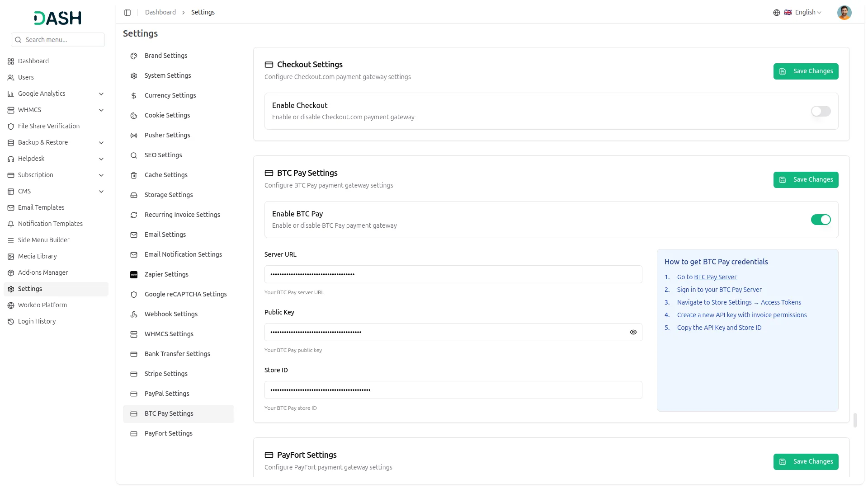Click the Notification Templates bell icon

pyautogui.click(x=11, y=224)
